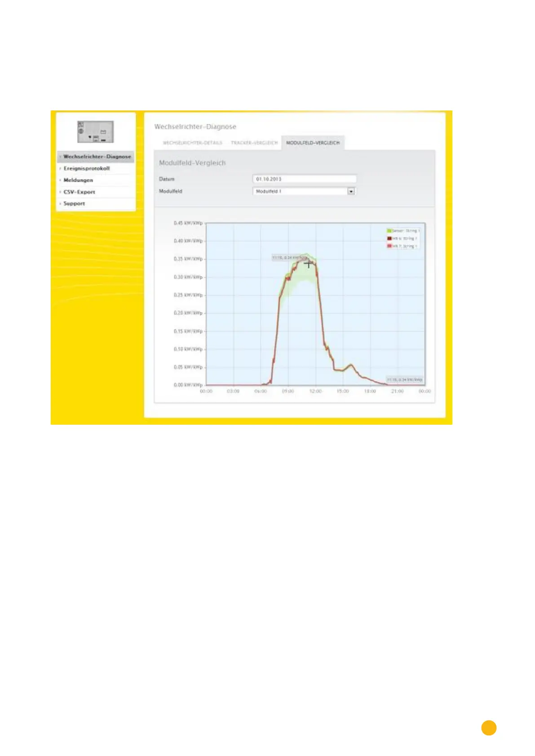
Task: Switch to the Tracker-Vergleich tab
Action: coord(254,143)
